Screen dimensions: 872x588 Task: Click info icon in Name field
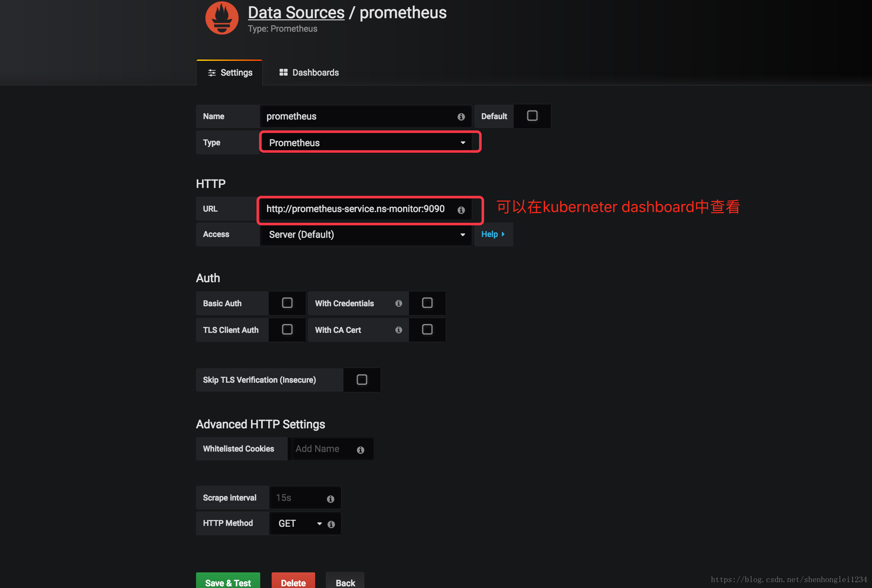click(x=461, y=117)
